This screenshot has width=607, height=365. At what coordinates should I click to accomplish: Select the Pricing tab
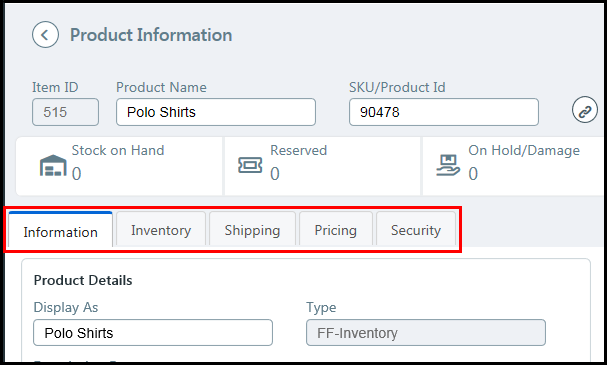[336, 229]
